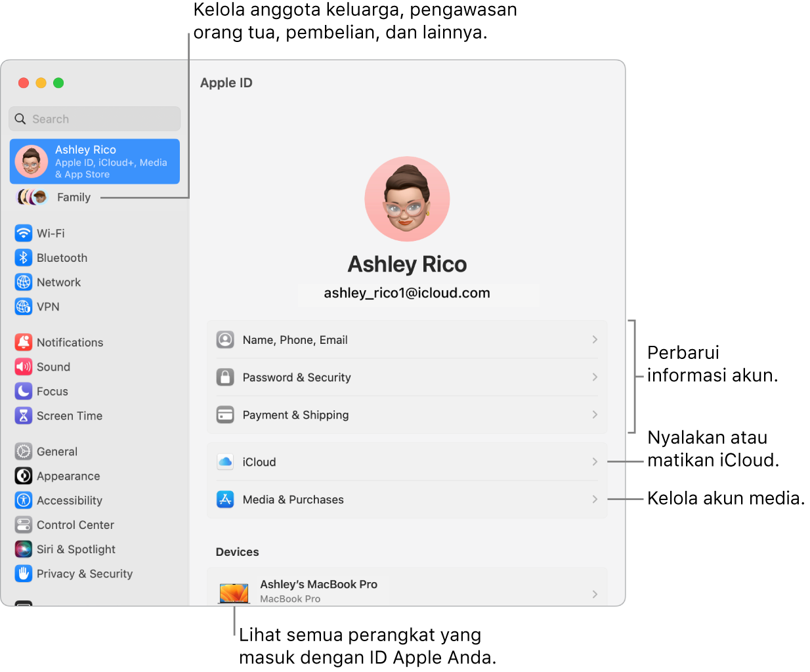Expand the iCloud settings row
This screenshot has width=810, height=672.
407,461
